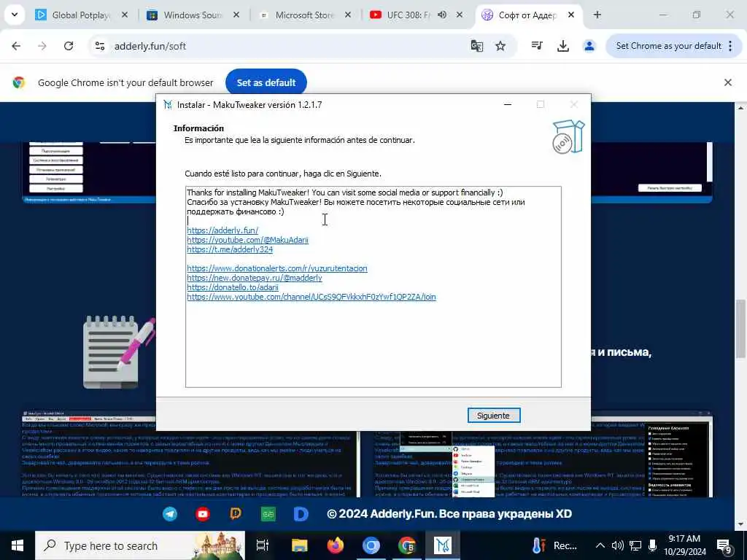Open a new Chrome tab
This screenshot has height=560, width=747.
(x=597, y=15)
